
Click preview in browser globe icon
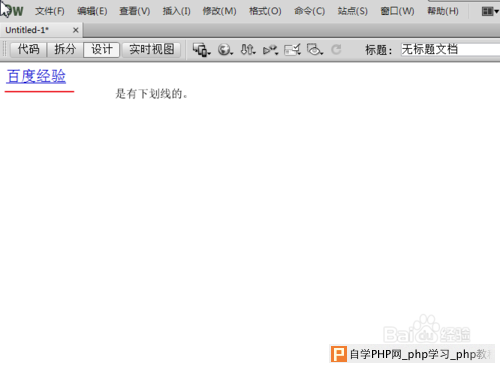[x=225, y=50]
